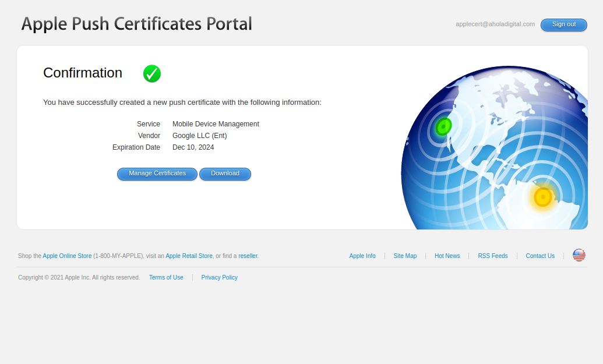Viewport: 603px width, 364px height.
Task: Click the Dec 10, 2024 expiration date
Action: (x=193, y=147)
